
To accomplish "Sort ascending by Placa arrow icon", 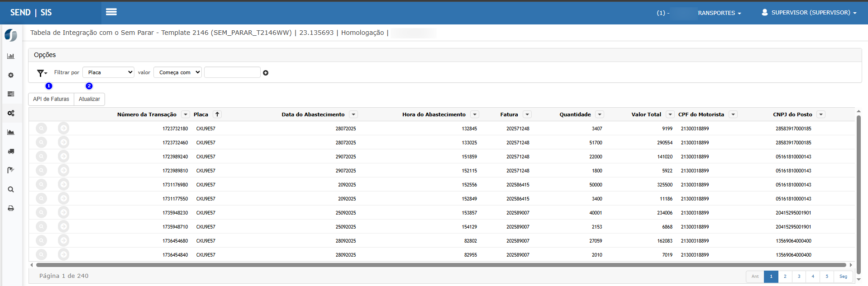I will click(217, 114).
